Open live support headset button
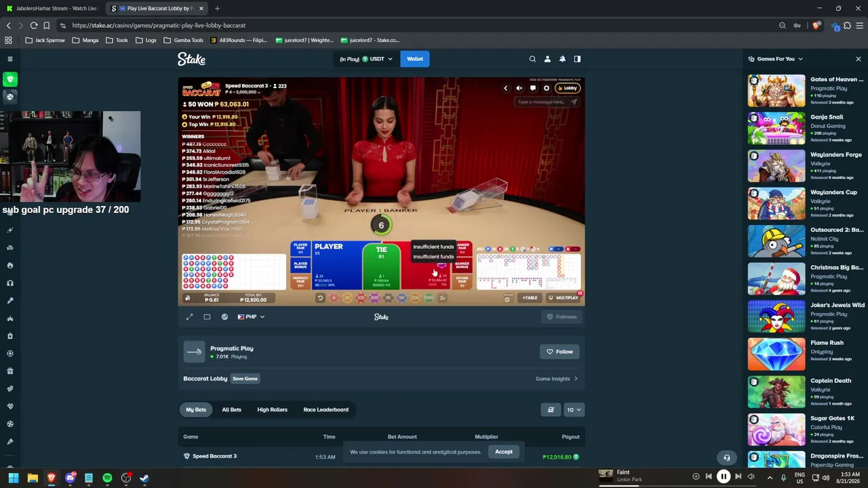This screenshot has height=488, width=868. pos(726,457)
